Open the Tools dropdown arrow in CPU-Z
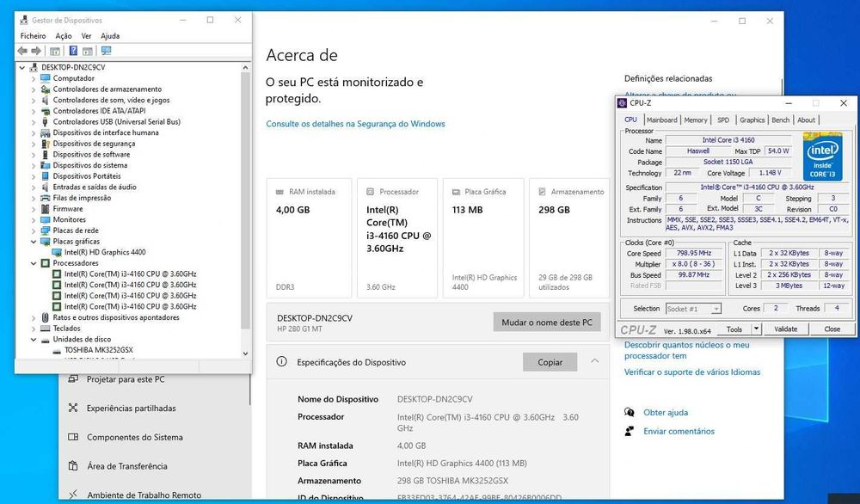860x504 pixels. click(x=756, y=329)
